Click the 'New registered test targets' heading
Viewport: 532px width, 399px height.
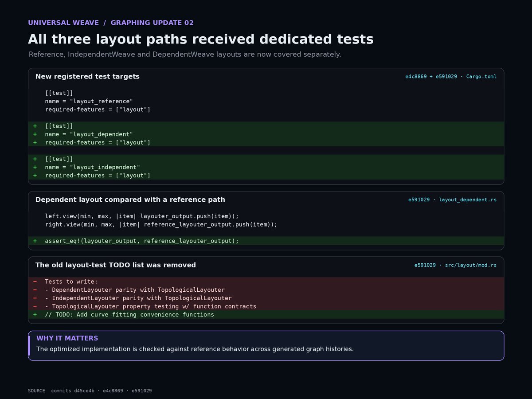tap(87, 76)
